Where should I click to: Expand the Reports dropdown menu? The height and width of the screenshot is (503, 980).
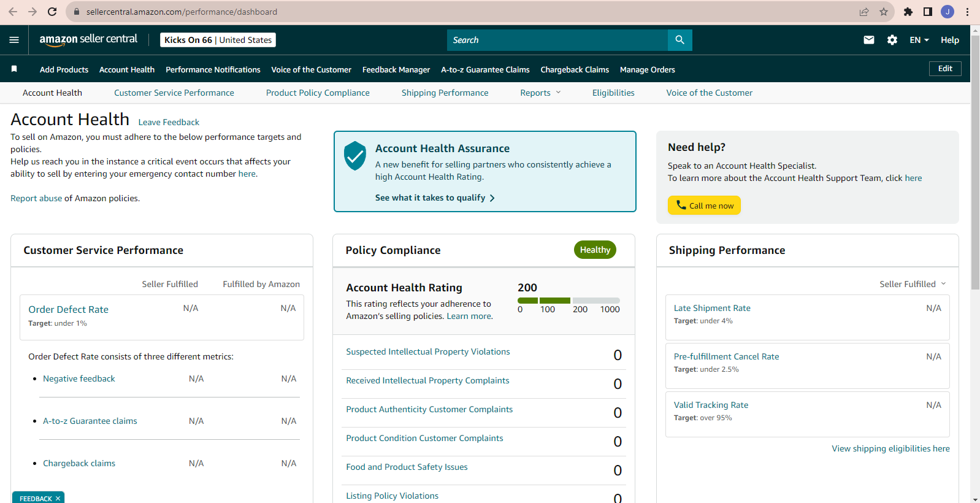540,93
